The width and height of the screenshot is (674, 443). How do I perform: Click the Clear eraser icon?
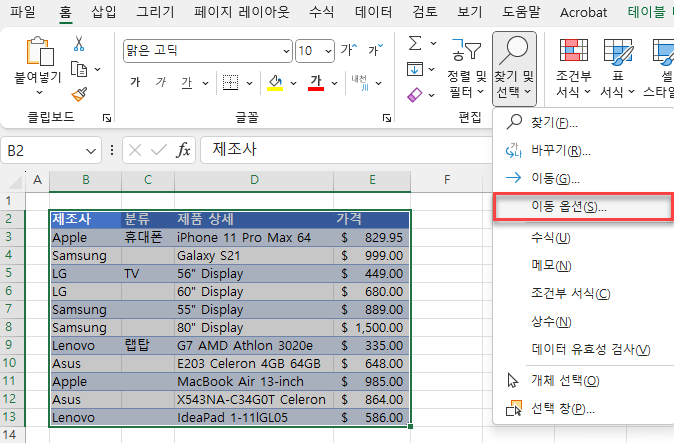coord(415,95)
